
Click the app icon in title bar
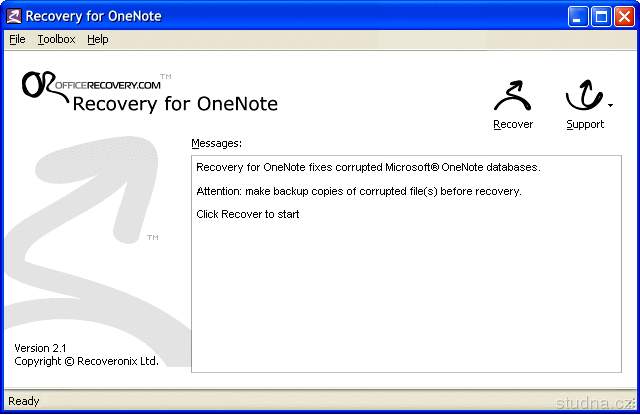[13, 16]
